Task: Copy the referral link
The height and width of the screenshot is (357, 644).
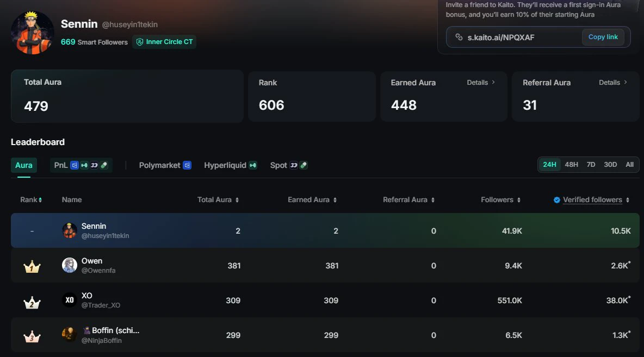Action: click(603, 37)
